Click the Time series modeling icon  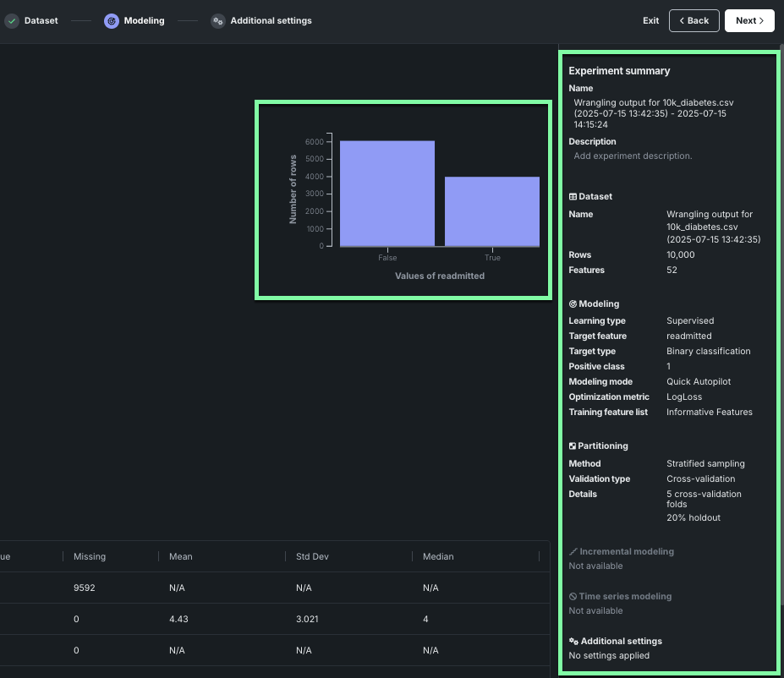click(x=573, y=596)
